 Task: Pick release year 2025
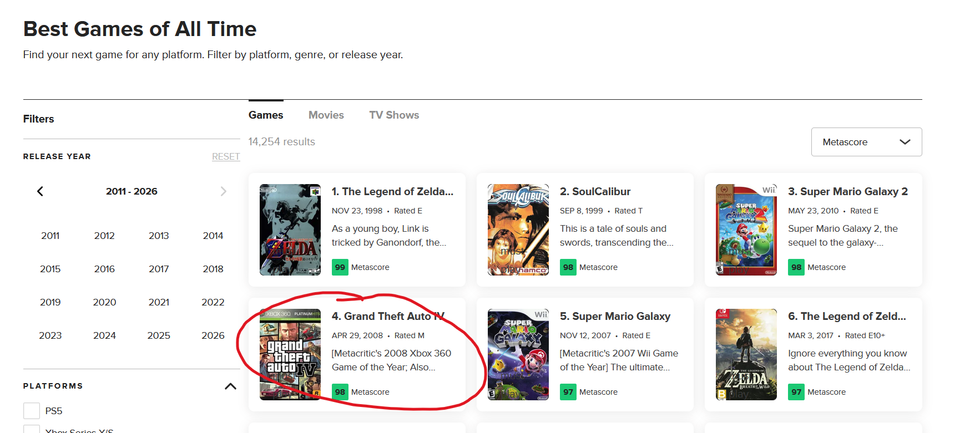click(x=159, y=335)
